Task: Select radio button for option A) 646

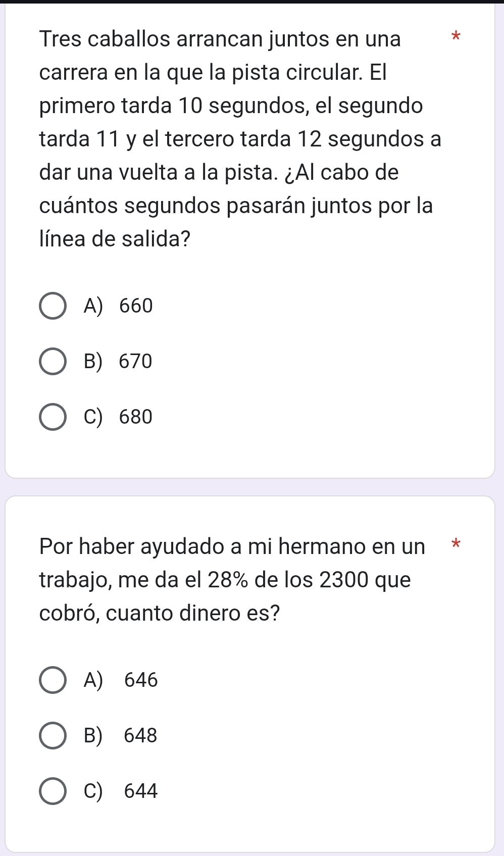Action: tap(53, 680)
